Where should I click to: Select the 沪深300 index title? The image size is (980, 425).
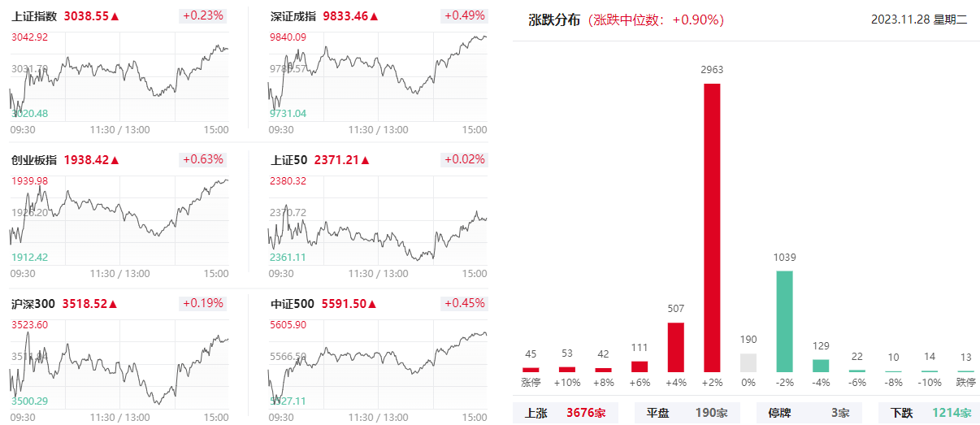33,304
